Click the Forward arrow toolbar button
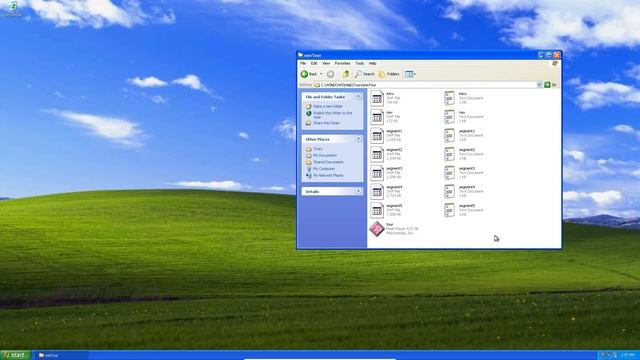Screen dimensions: 640x360 click(330, 74)
